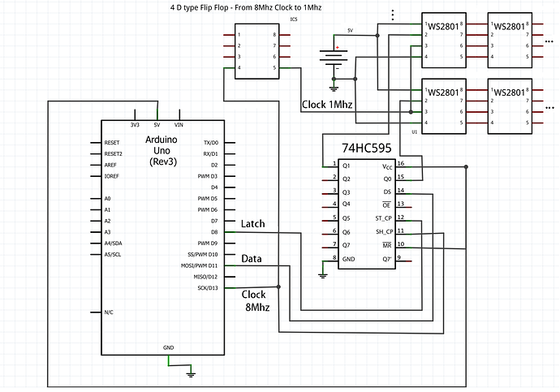Select the A5/SCL pin label
This screenshot has height=392, width=560.
coord(113,255)
